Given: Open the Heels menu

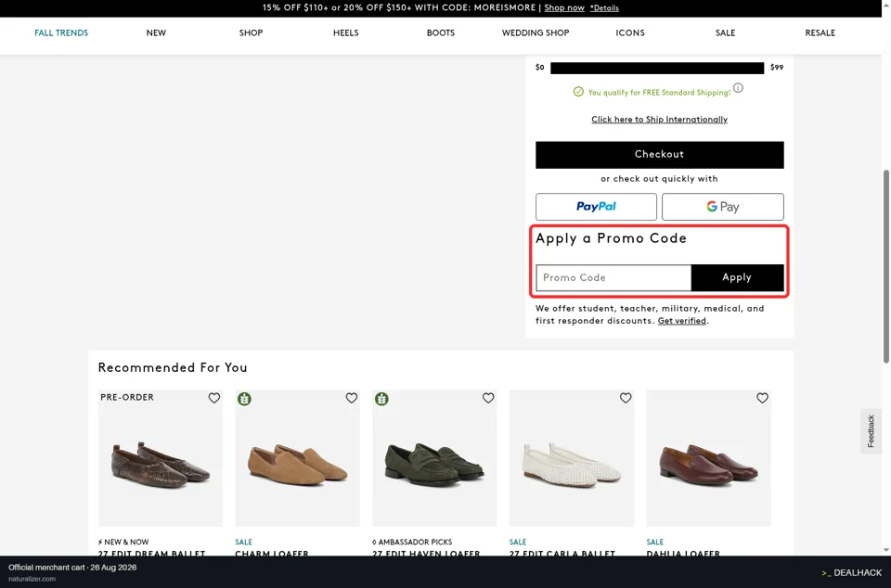Looking at the screenshot, I should (x=346, y=32).
